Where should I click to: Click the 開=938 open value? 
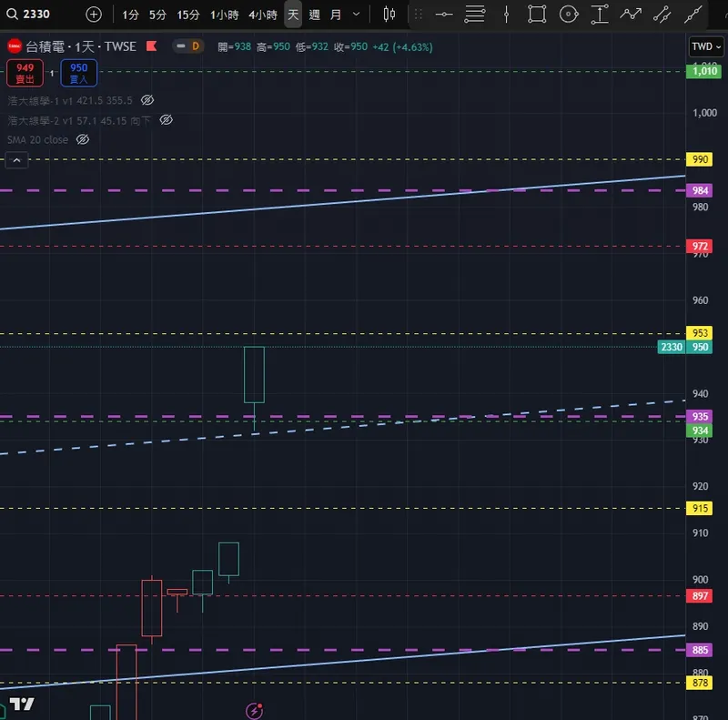pos(235,47)
